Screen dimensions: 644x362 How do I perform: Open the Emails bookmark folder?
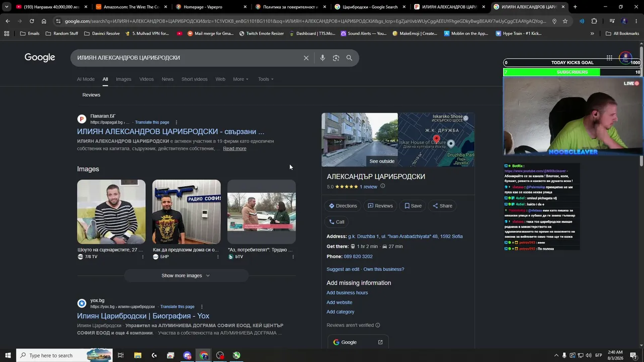[30, 34]
